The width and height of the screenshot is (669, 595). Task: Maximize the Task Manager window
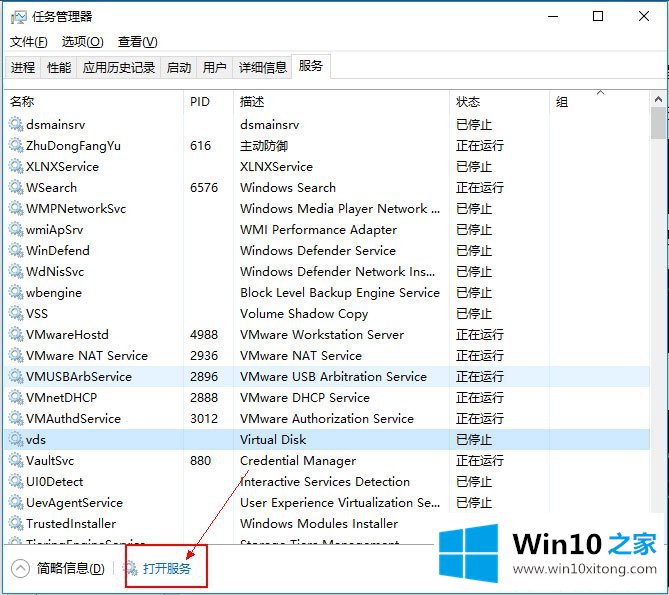point(598,16)
